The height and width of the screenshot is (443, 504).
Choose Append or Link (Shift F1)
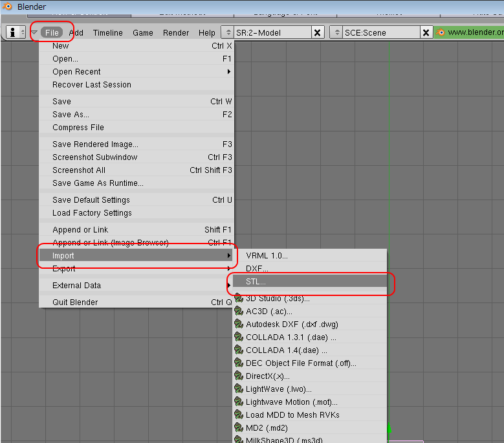pyautogui.click(x=137, y=230)
